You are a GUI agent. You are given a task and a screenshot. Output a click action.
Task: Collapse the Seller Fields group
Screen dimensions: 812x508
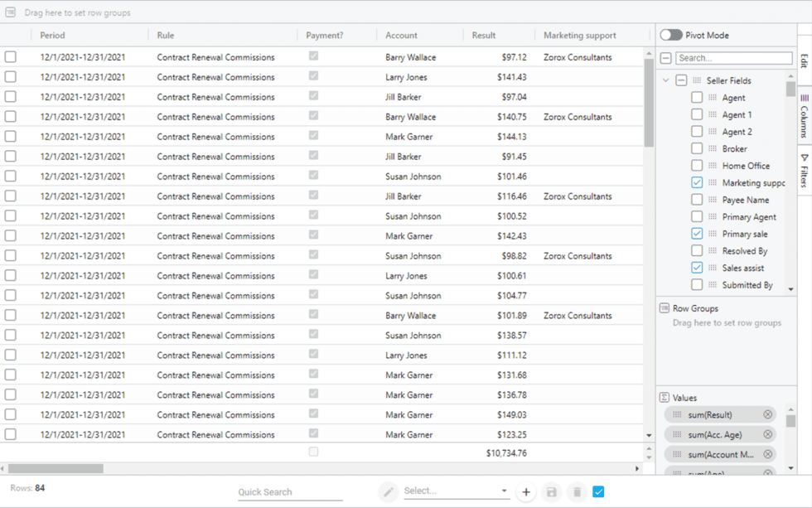pyautogui.click(x=665, y=80)
